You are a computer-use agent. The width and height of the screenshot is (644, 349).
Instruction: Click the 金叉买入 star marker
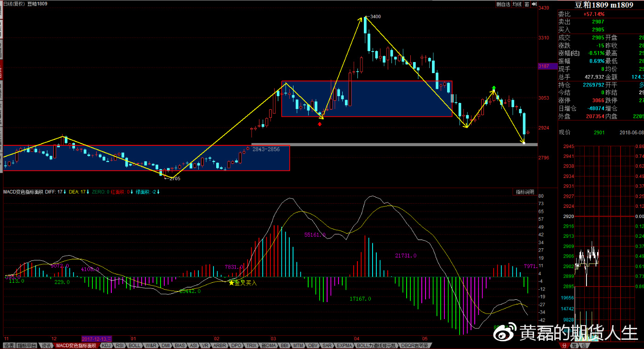click(x=242, y=283)
